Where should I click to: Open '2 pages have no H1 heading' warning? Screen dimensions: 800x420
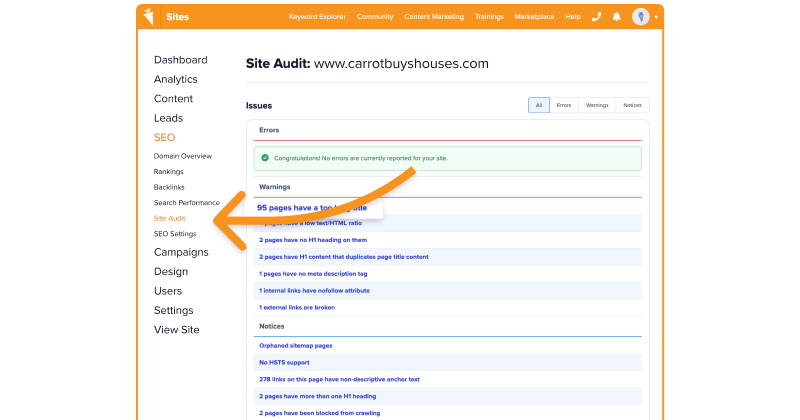[313, 240]
